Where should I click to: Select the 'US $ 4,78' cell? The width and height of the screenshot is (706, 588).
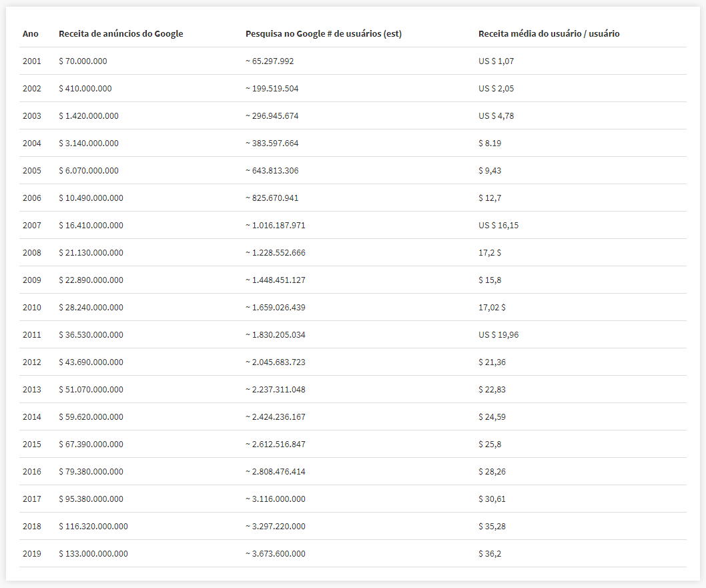pyautogui.click(x=496, y=116)
